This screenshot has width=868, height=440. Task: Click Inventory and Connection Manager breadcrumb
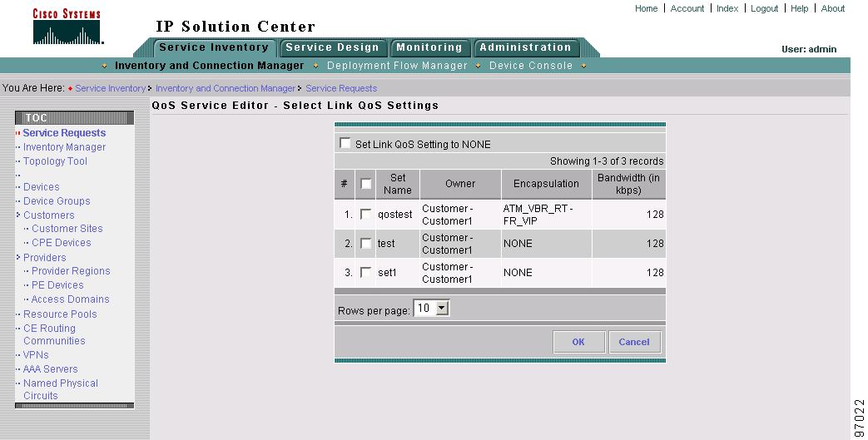(226, 88)
